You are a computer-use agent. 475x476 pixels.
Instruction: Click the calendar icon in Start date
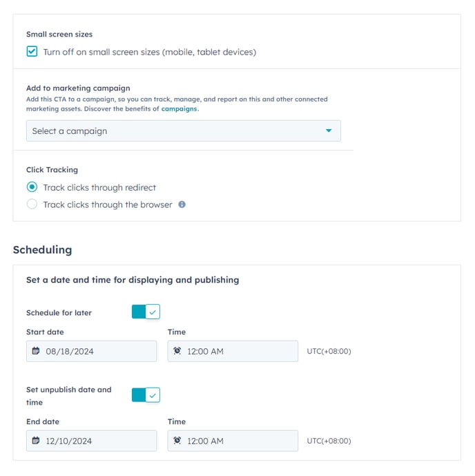(x=36, y=351)
